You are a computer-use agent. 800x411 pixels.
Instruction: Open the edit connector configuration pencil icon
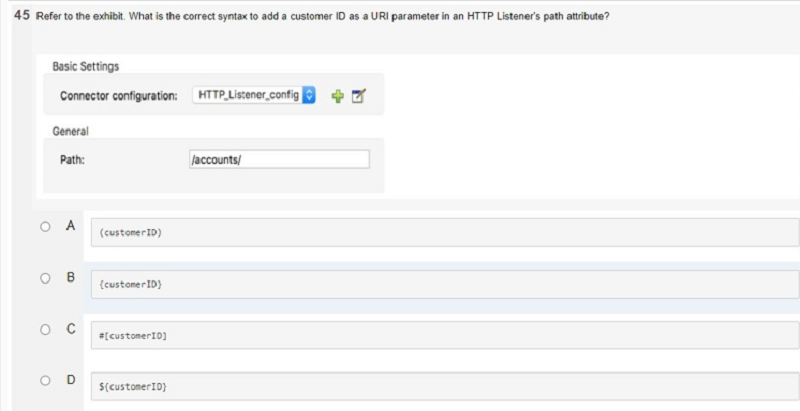point(360,95)
